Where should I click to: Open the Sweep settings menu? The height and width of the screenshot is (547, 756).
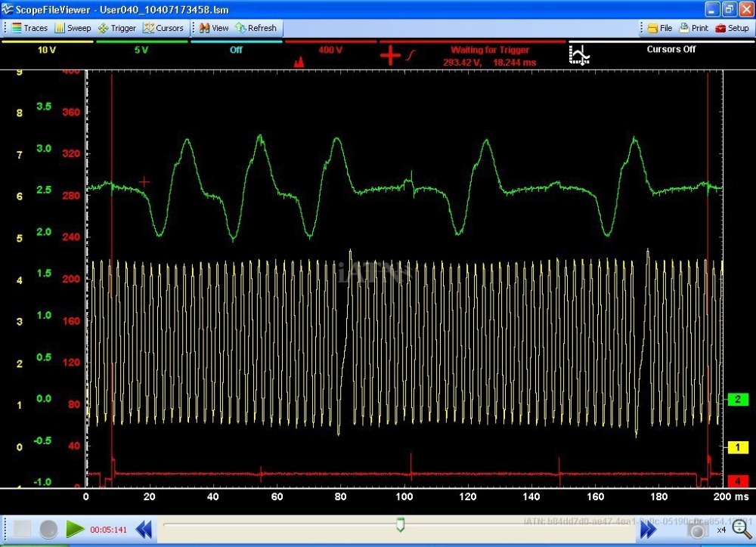(x=73, y=28)
